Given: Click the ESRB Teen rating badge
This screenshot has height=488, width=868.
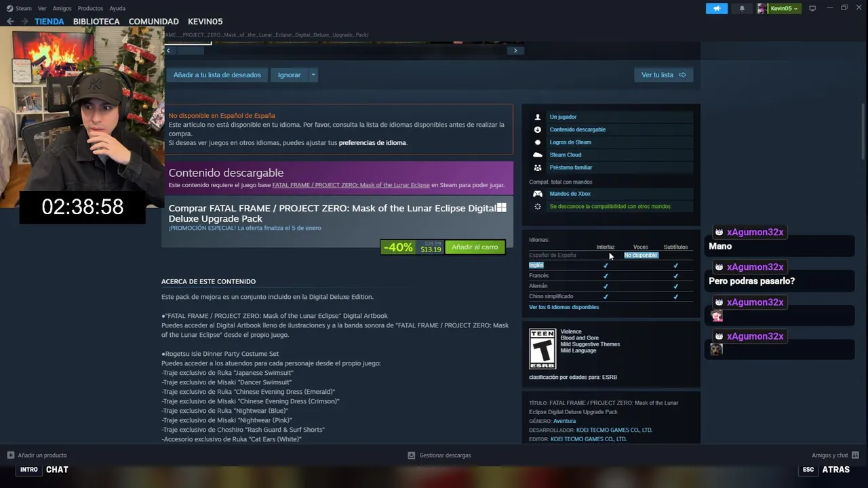Looking at the screenshot, I should [x=542, y=349].
